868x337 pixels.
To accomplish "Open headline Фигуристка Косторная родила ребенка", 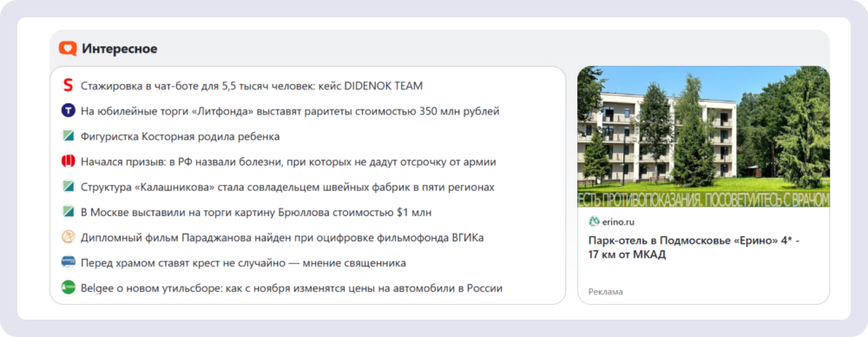I will pos(180,136).
